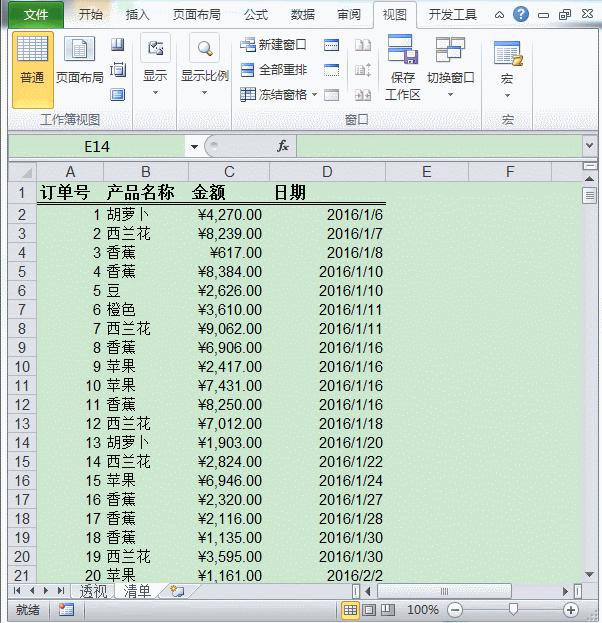Click Save Workspace (保存工作区)
Screen dimensions: 602x623
click(403, 68)
